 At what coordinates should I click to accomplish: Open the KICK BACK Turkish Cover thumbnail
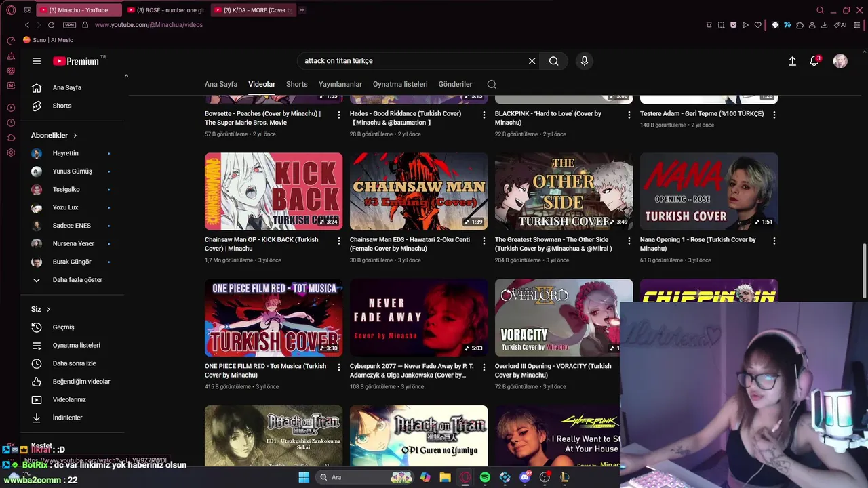click(274, 191)
